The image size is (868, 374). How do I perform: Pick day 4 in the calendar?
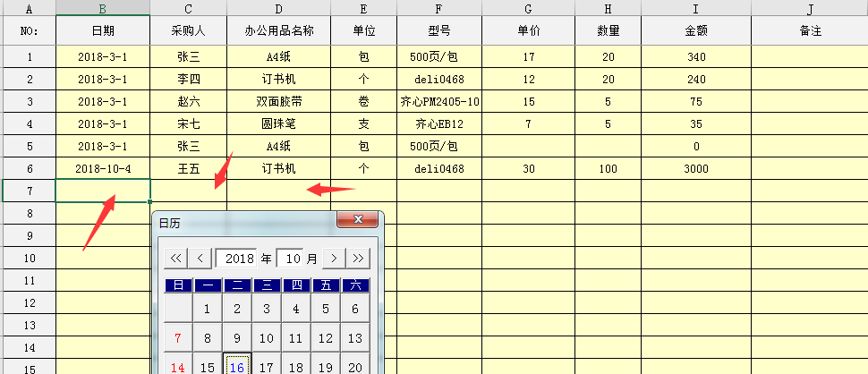tap(296, 309)
